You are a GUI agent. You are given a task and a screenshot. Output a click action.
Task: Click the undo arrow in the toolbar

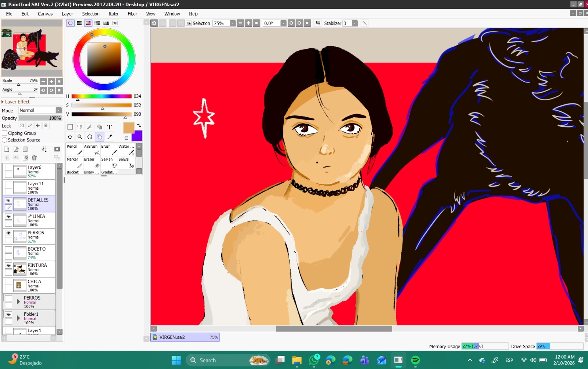154,23
